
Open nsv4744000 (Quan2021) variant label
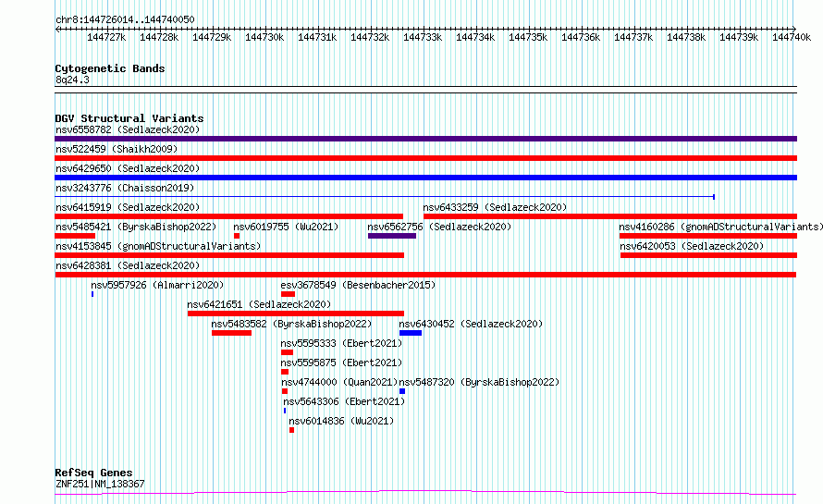pos(339,382)
